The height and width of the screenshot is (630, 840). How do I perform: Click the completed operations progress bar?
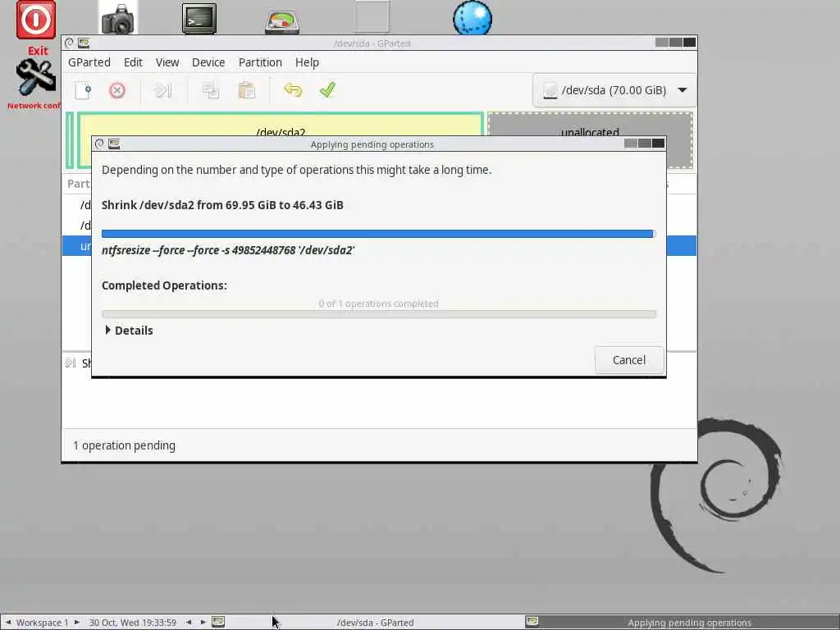pyautogui.click(x=378, y=314)
